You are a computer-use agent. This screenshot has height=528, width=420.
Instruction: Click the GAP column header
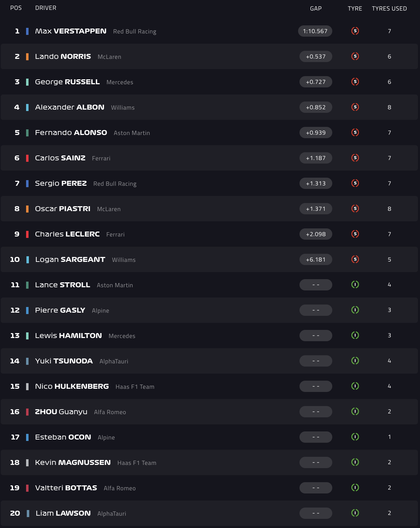tap(316, 8)
